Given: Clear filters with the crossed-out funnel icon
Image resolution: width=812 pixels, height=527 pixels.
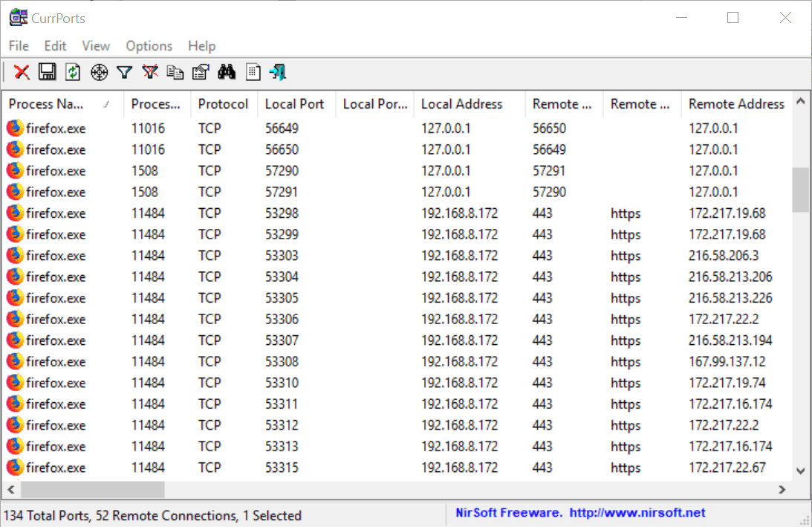Looking at the screenshot, I should coord(150,72).
